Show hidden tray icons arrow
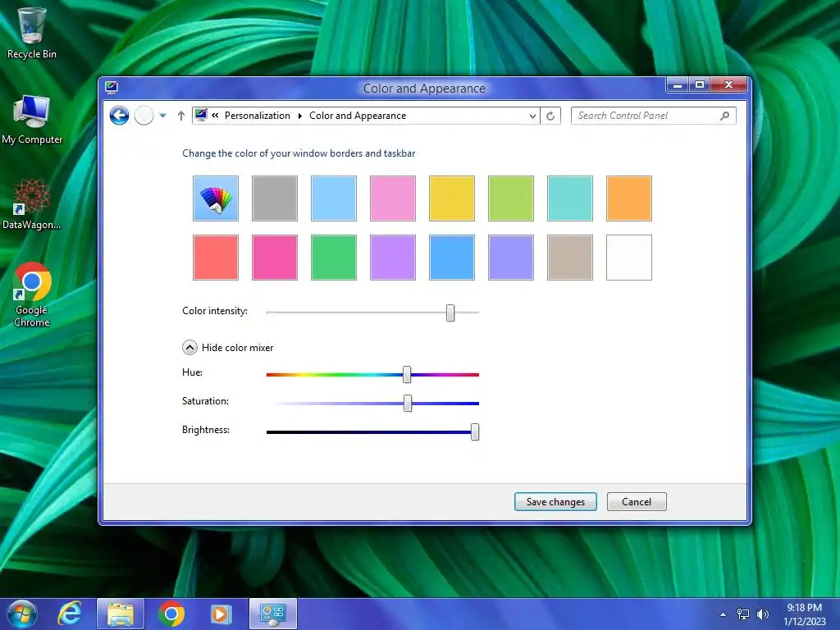Viewport: 840px width, 630px height. 724,614
